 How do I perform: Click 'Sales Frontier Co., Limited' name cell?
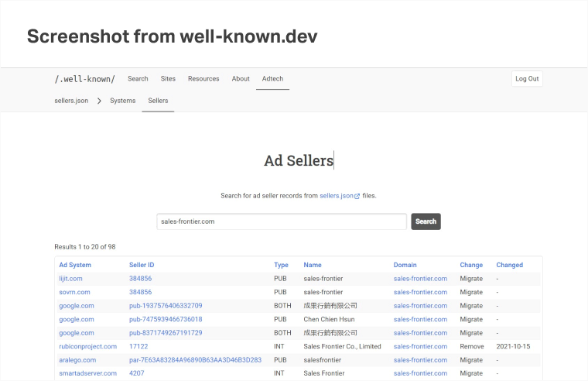pos(342,346)
